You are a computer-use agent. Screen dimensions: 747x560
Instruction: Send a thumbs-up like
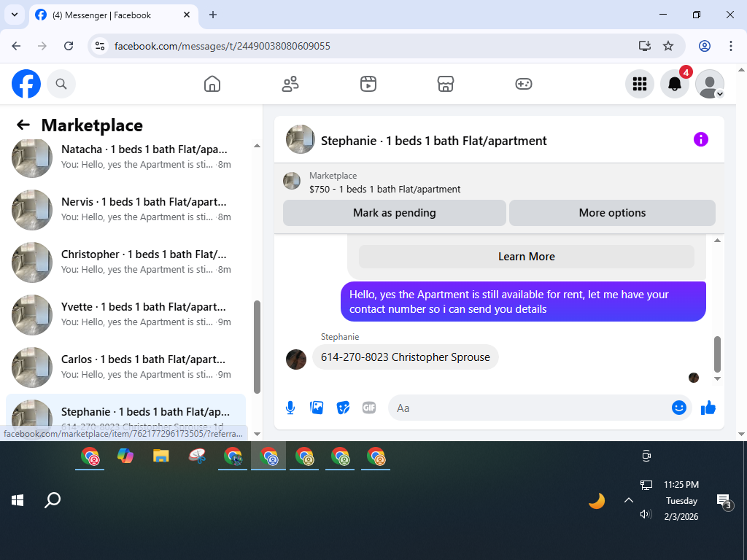click(708, 408)
